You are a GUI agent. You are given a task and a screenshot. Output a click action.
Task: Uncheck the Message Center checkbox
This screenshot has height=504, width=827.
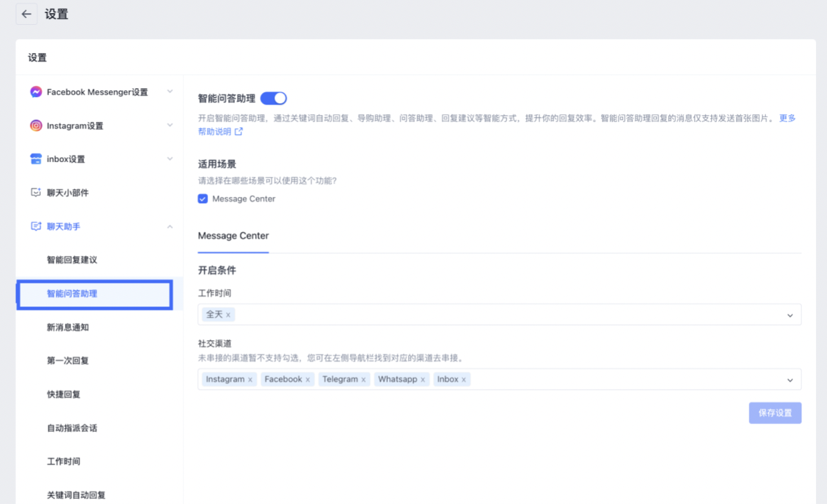click(x=202, y=198)
